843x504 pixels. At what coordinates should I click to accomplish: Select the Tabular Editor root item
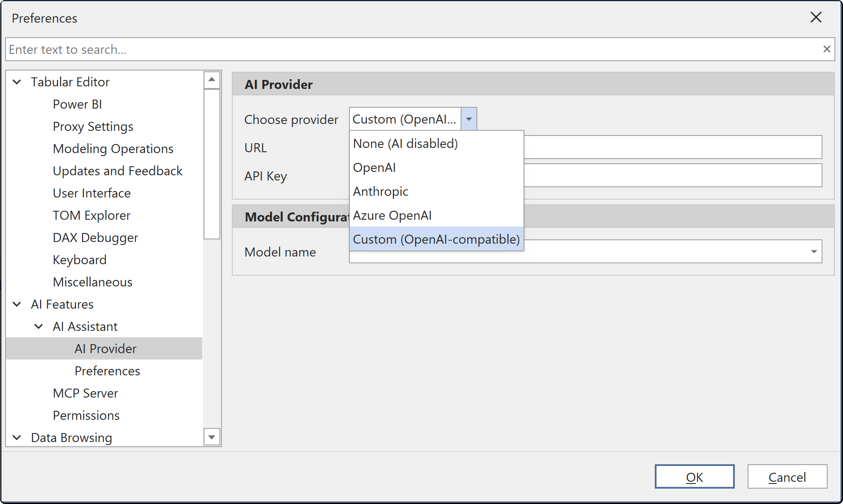pyautogui.click(x=70, y=82)
